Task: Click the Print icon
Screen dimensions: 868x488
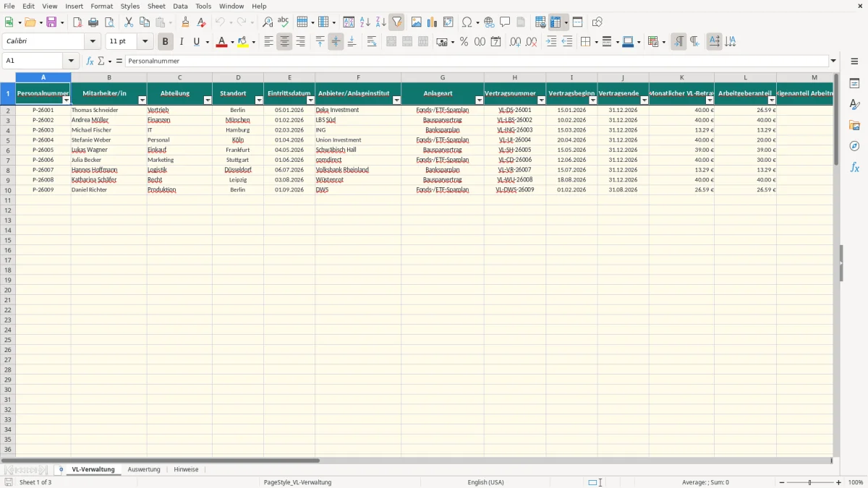Action: 93,22
